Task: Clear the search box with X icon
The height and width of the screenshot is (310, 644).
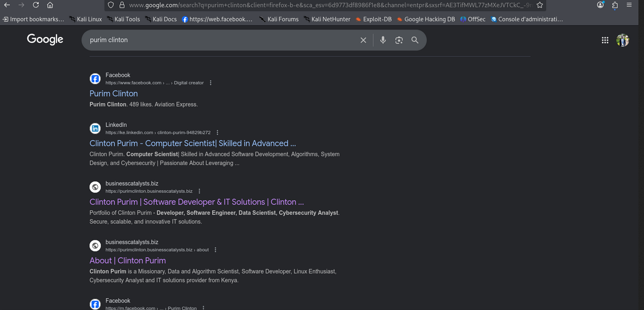Action: pyautogui.click(x=363, y=40)
